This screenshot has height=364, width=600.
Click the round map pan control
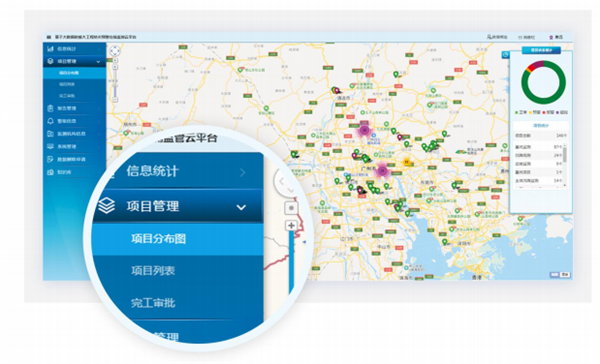(x=115, y=51)
